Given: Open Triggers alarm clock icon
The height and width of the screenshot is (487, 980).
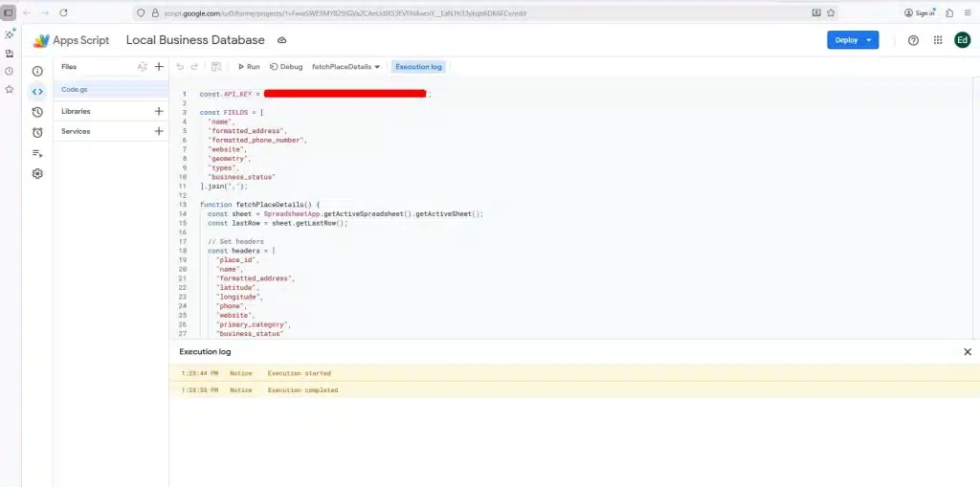Looking at the screenshot, I should tap(37, 133).
